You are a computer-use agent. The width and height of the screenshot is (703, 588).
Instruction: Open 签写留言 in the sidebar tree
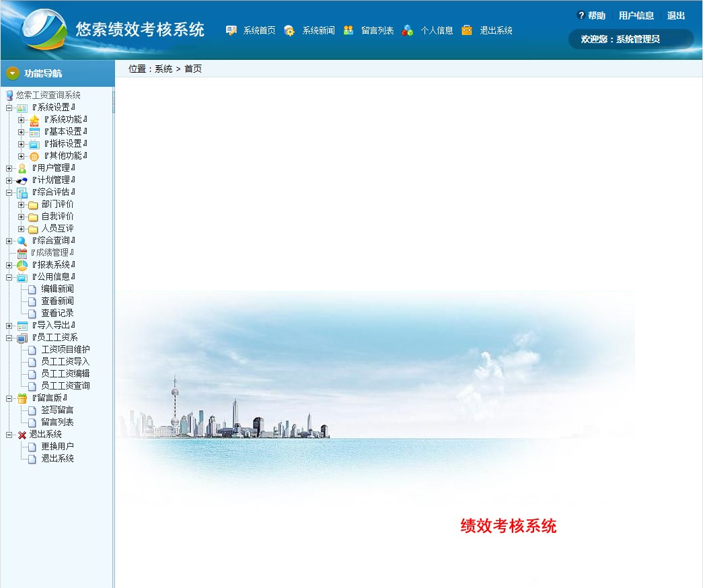(x=57, y=410)
